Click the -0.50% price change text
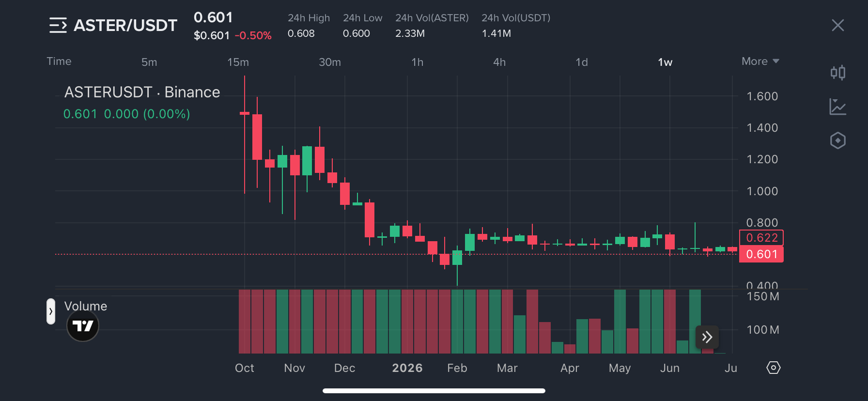 (253, 35)
